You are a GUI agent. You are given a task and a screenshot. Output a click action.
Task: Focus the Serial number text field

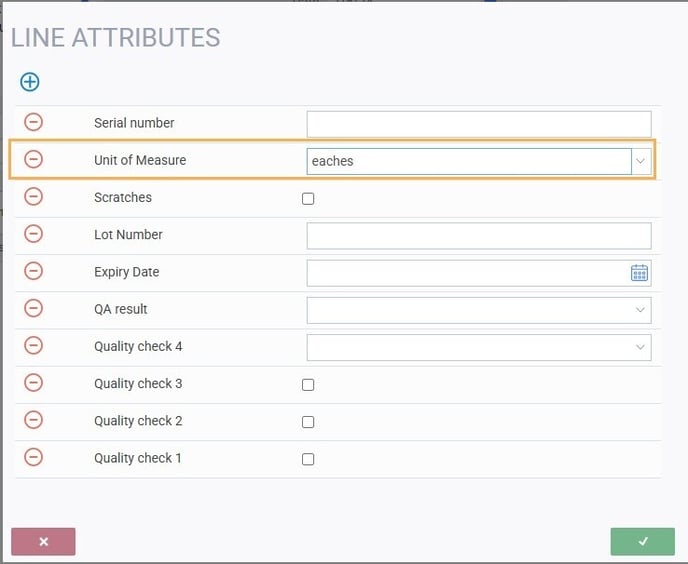(479, 124)
